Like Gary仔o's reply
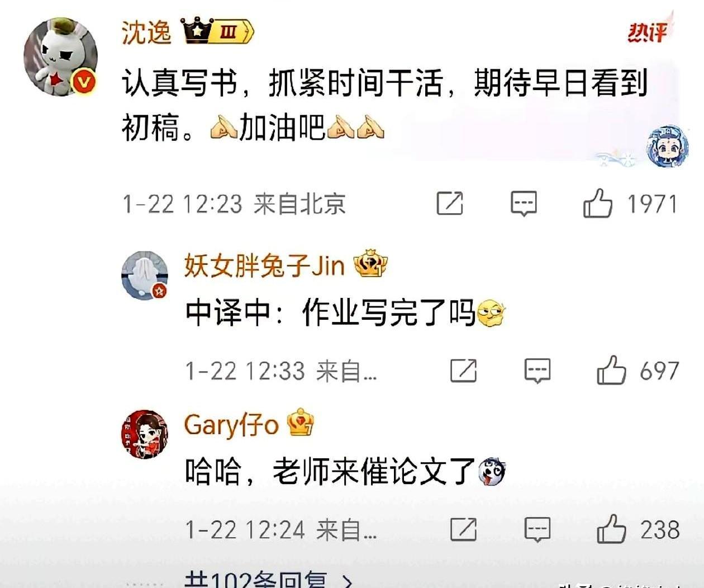The image size is (704, 588). pos(611,529)
